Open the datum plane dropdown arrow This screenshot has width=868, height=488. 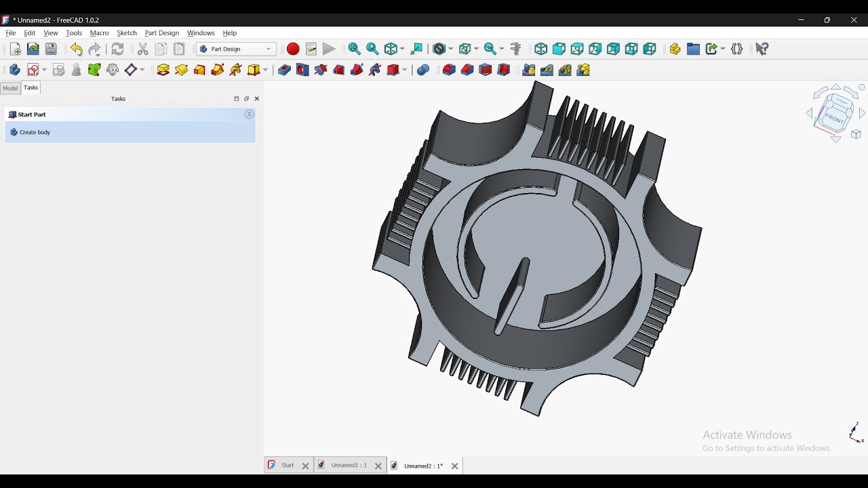point(142,70)
